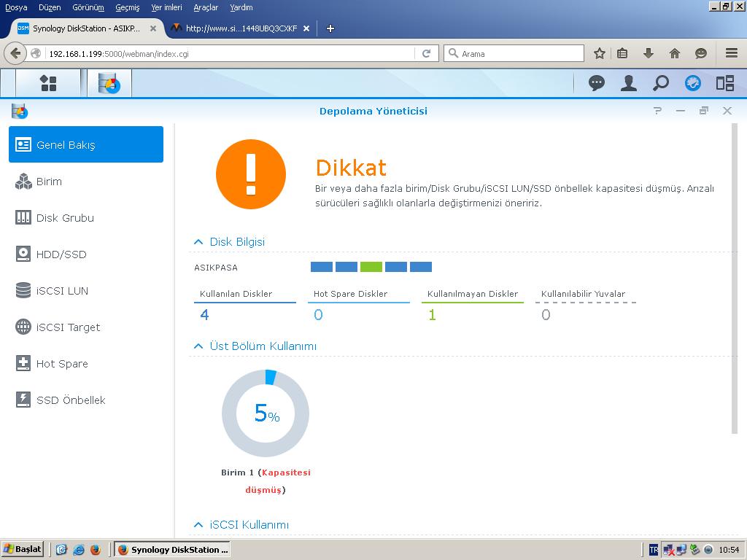Open the DSM main menu grid icon
This screenshot has width=747, height=560.
pyautogui.click(x=48, y=83)
